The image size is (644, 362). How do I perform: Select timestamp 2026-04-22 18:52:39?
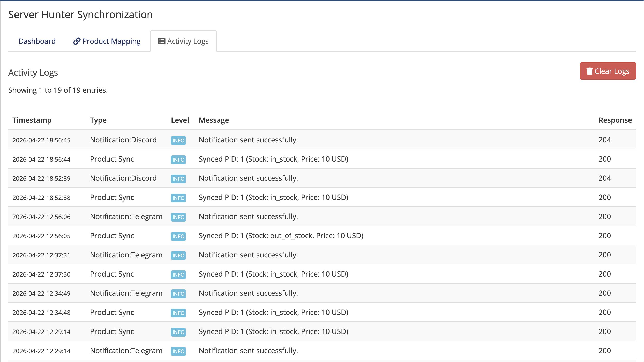tap(41, 178)
